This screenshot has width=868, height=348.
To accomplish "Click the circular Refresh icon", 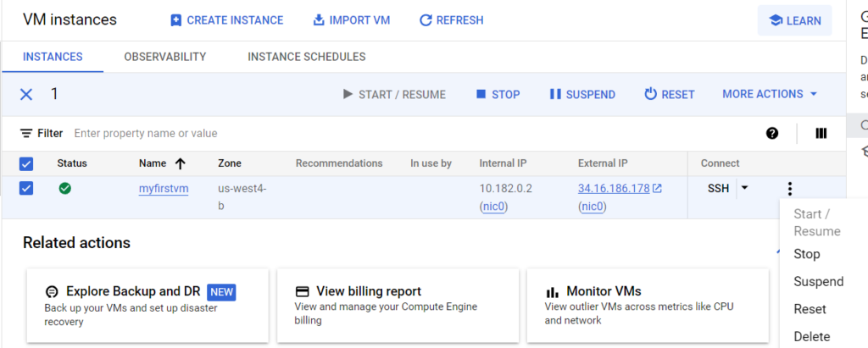I will [426, 20].
